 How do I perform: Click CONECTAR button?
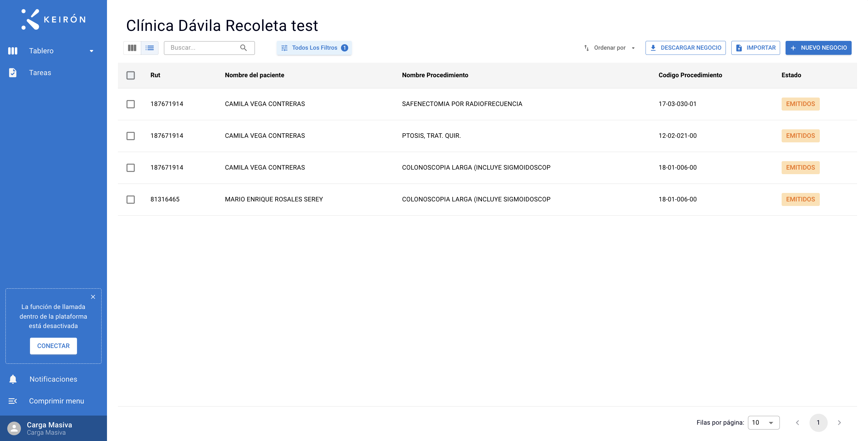(53, 346)
